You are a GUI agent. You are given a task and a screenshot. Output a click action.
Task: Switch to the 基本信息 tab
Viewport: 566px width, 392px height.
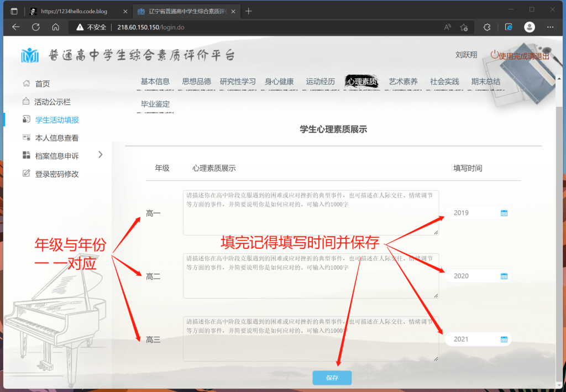click(x=155, y=82)
